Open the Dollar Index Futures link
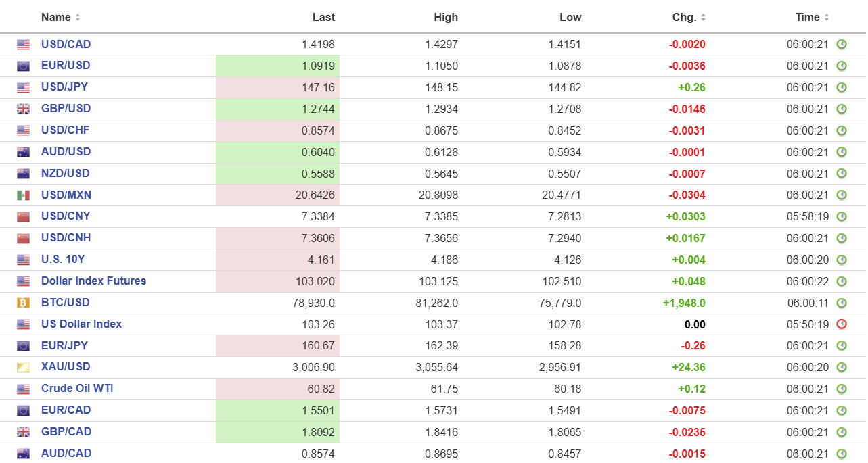Viewport: 868px width, 463px height. coord(93,281)
